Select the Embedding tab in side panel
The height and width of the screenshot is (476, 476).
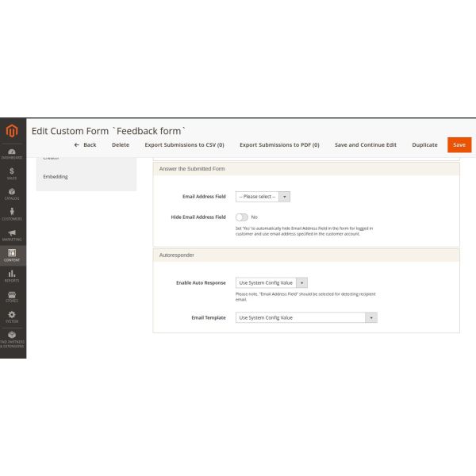point(56,176)
